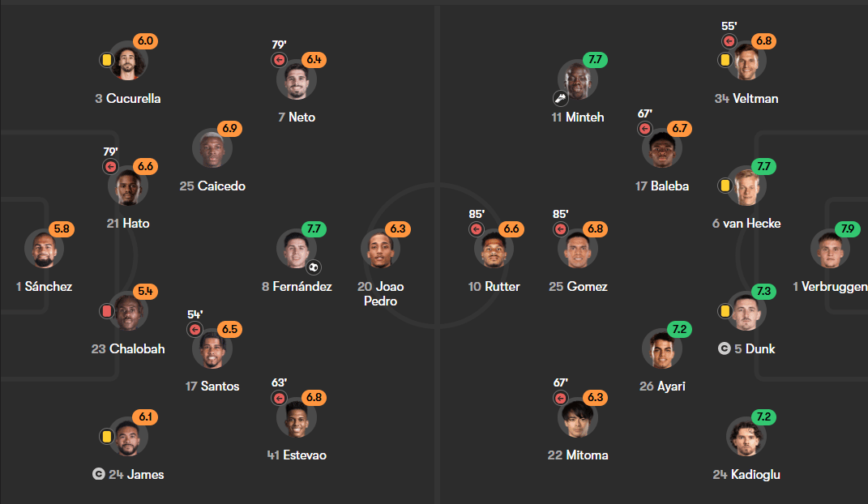Viewport: 868px width, 504px height.
Task: Click Estevao's 6.8 rating badge
Action: coord(314,397)
